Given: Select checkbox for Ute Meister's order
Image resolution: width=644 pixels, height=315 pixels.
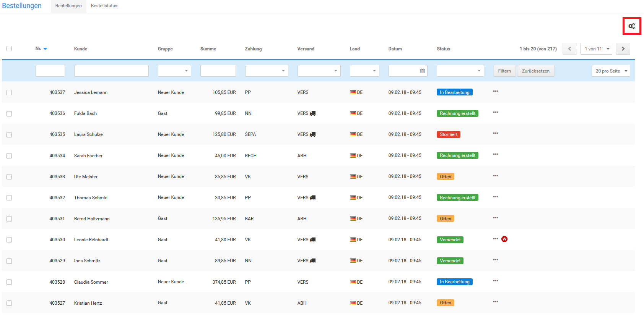Looking at the screenshot, I should click(x=9, y=177).
